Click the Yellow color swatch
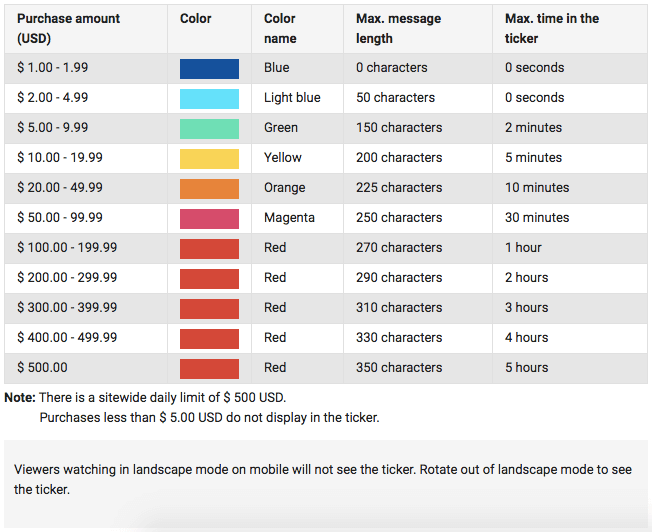 coord(209,158)
